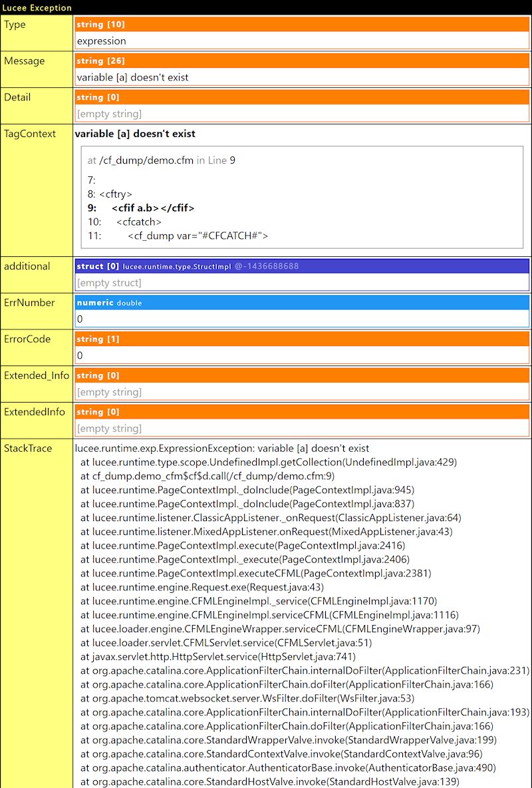
Task: Click the '[empty struct]' value
Action: (x=109, y=283)
